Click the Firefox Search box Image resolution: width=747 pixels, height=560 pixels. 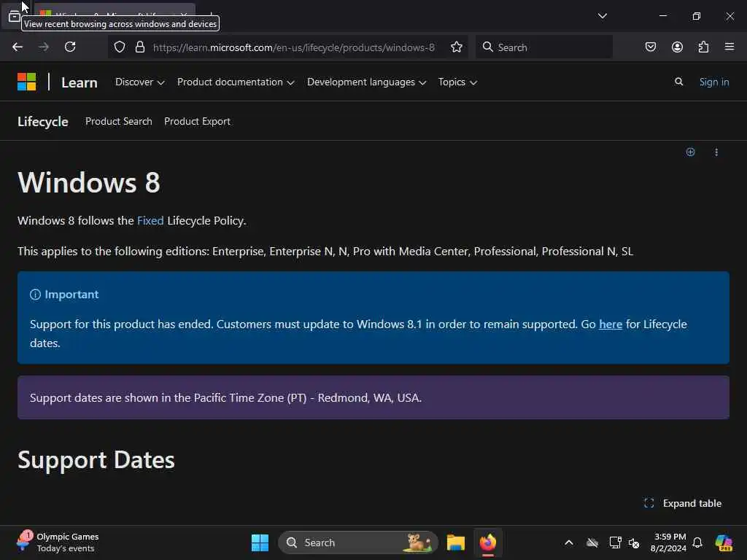coord(543,47)
